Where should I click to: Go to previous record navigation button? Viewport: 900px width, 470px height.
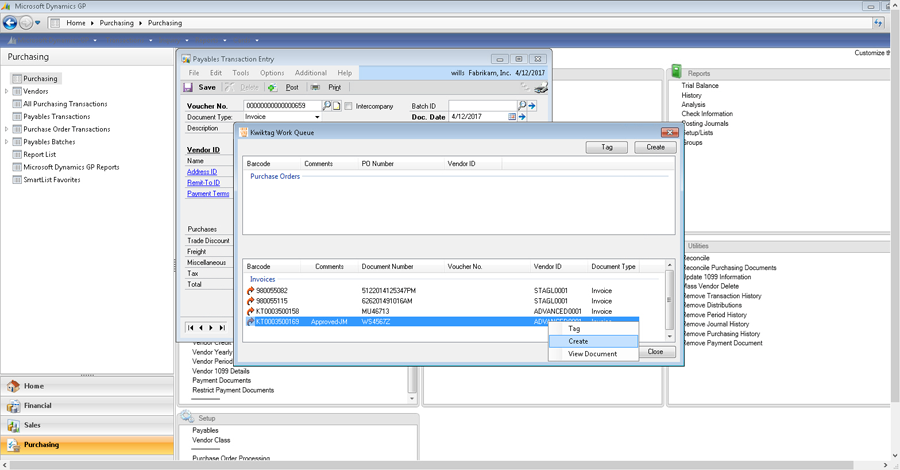[201, 328]
